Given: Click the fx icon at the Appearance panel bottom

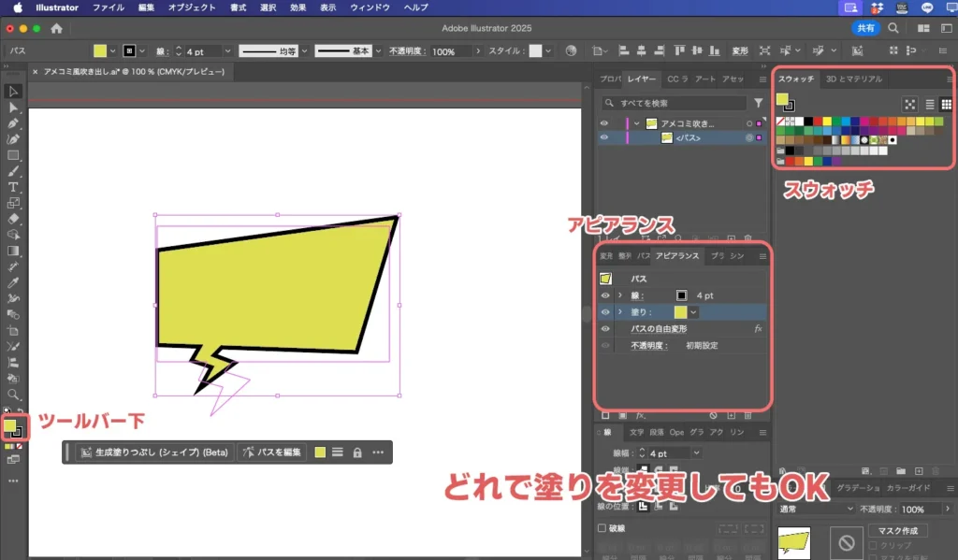Looking at the screenshot, I should pyautogui.click(x=638, y=413).
